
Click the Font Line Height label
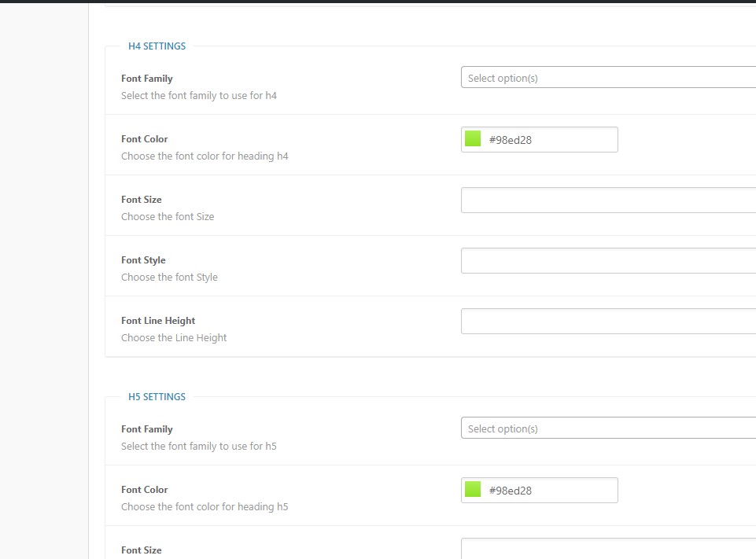158,321
